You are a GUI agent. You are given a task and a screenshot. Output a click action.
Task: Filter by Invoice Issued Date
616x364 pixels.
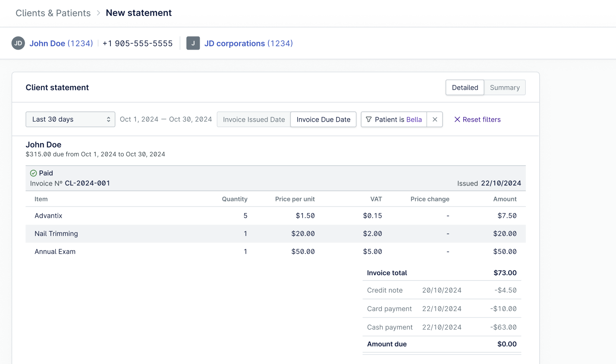(x=254, y=119)
